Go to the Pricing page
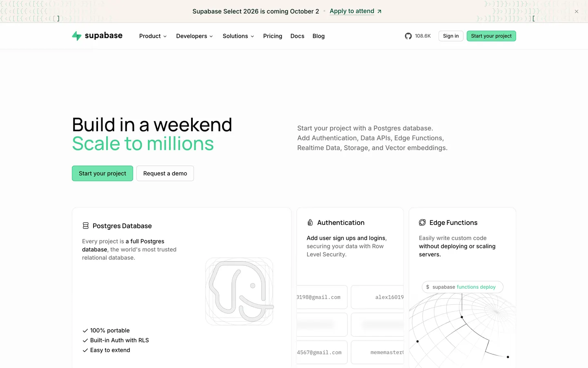 pos(273,36)
